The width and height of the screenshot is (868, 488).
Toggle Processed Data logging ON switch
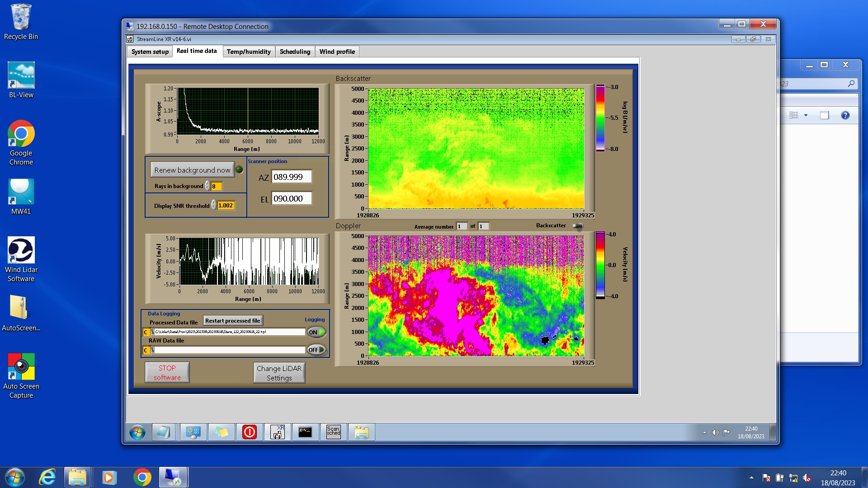click(316, 332)
